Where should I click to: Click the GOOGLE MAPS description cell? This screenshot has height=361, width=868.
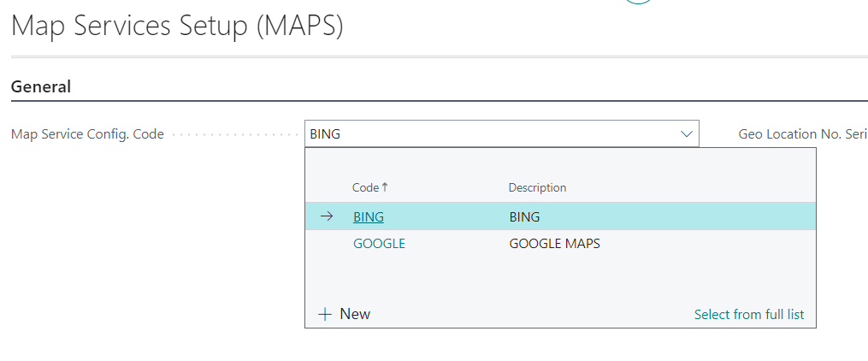pos(554,244)
